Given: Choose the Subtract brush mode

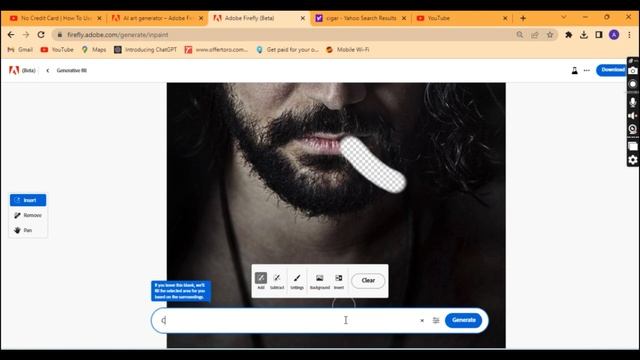Looking at the screenshot, I should pyautogui.click(x=277, y=281).
